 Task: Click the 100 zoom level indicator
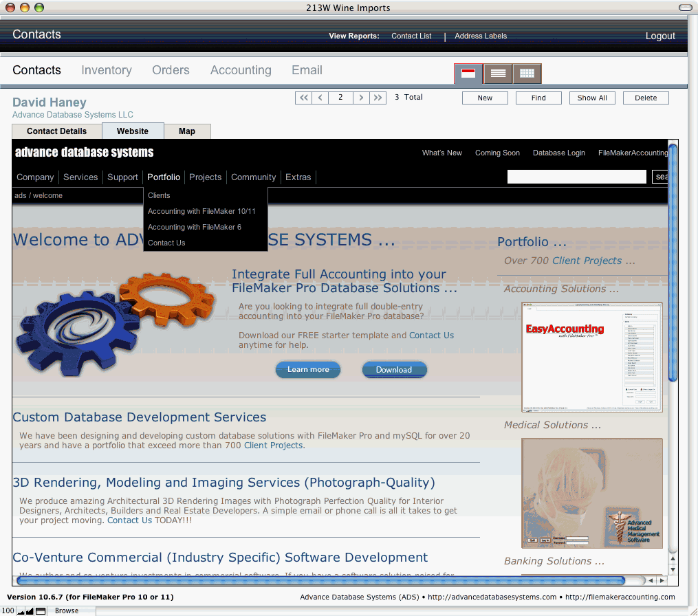[8, 611]
